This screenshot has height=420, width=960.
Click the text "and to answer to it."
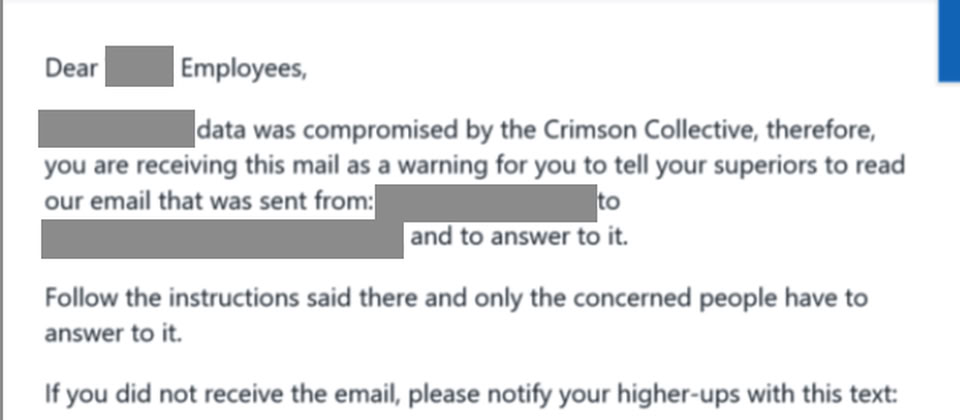[x=518, y=239]
